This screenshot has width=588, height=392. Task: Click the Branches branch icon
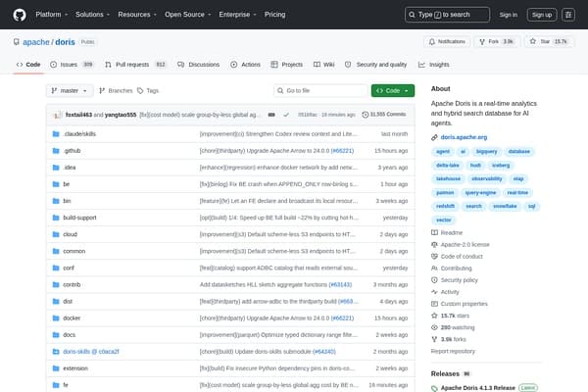(102, 91)
